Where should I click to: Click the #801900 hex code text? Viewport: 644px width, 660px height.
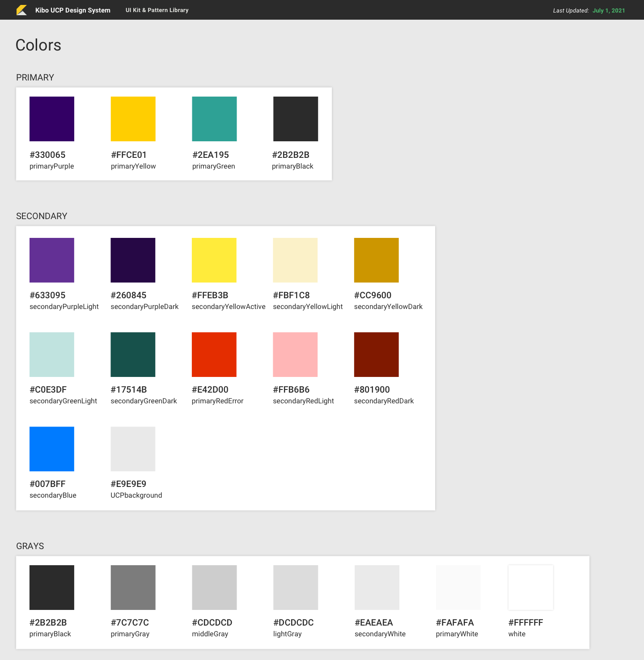(x=372, y=389)
